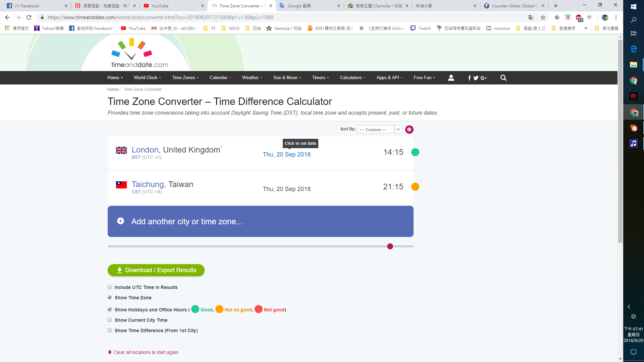Screen dimensions: 644x362
Task: Click the timeanddate.com logo
Action: coord(140,54)
